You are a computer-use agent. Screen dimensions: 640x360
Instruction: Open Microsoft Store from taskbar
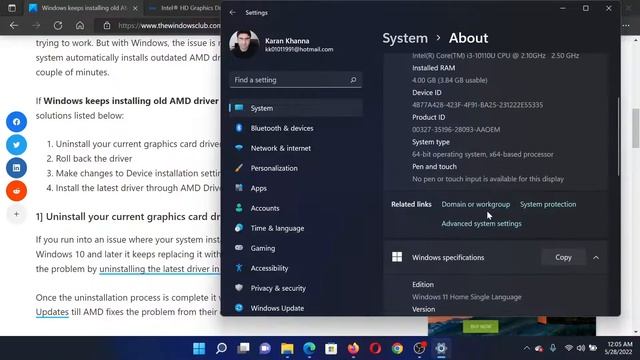point(331,348)
